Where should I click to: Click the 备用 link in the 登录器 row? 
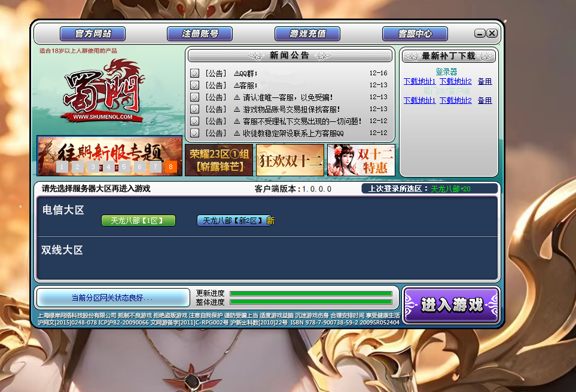point(484,81)
